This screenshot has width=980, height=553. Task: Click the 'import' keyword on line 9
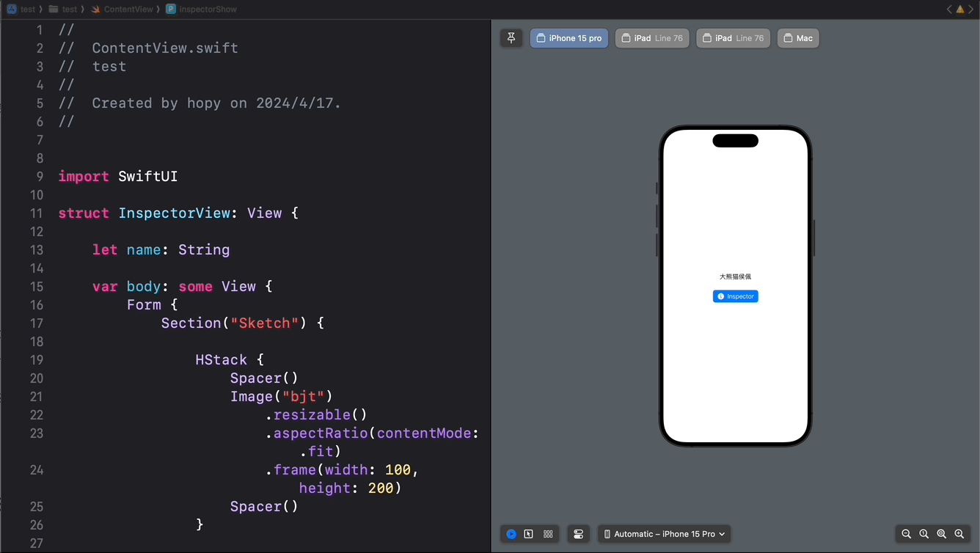pos(84,177)
